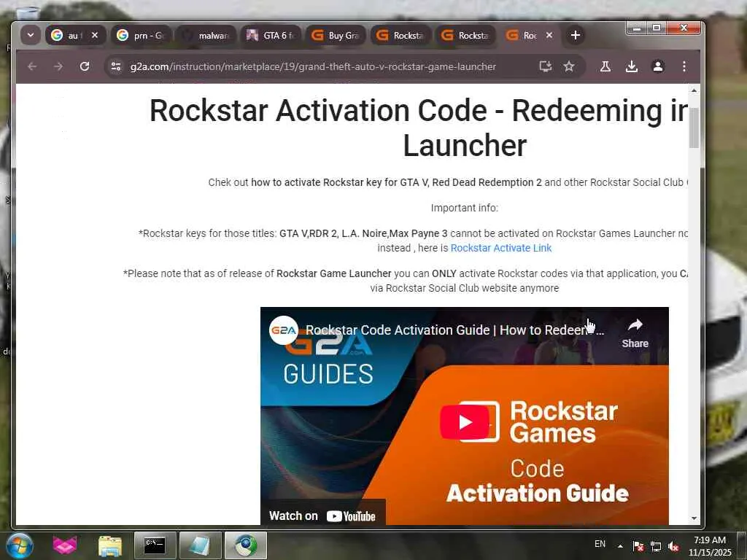
Task: Open the video title 'Rockstar Code Activation Guide'
Action: (x=455, y=330)
